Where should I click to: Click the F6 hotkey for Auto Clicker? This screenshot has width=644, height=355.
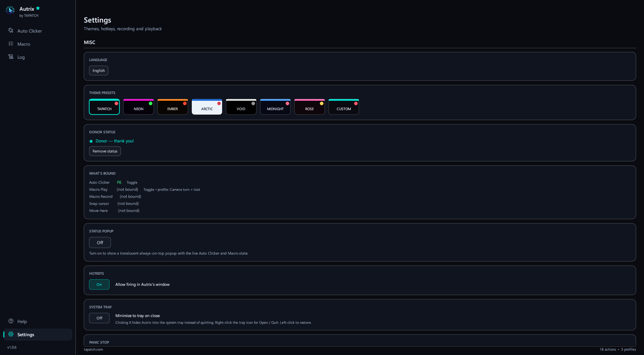tap(119, 182)
